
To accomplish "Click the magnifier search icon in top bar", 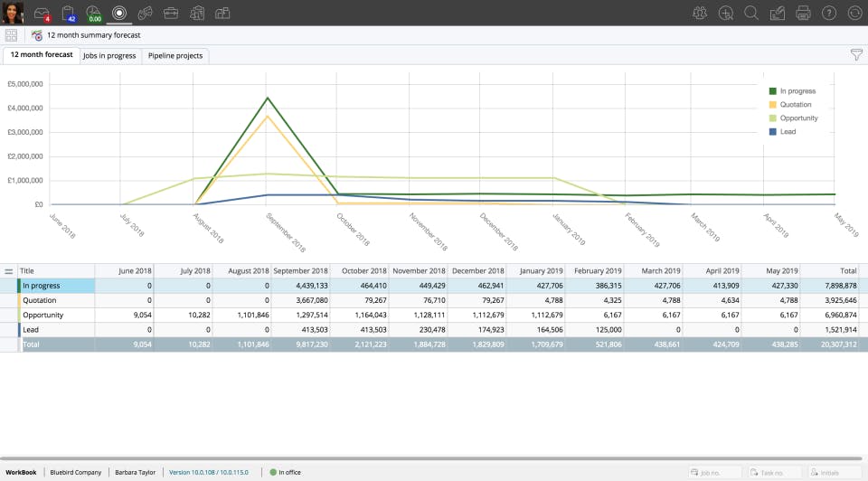I will click(751, 13).
